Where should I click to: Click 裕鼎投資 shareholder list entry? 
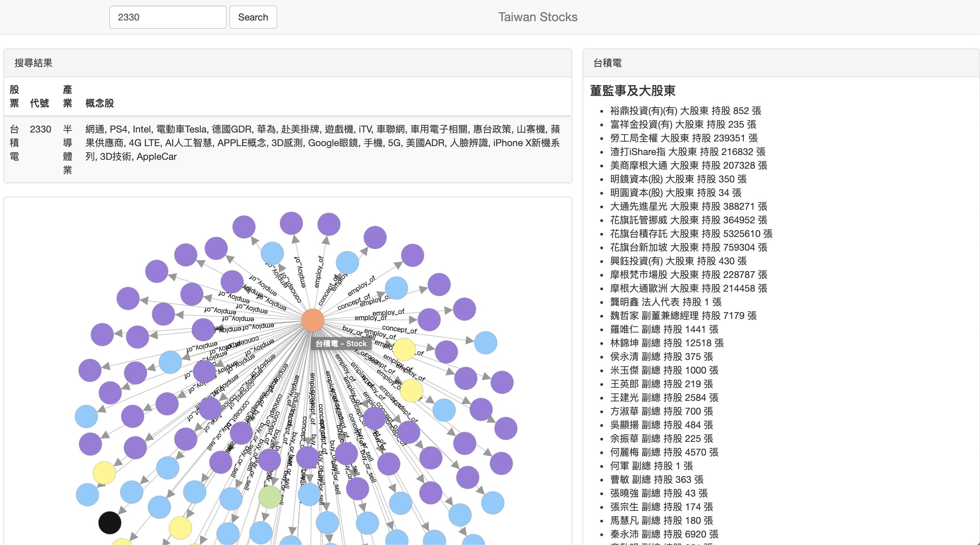click(685, 111)
